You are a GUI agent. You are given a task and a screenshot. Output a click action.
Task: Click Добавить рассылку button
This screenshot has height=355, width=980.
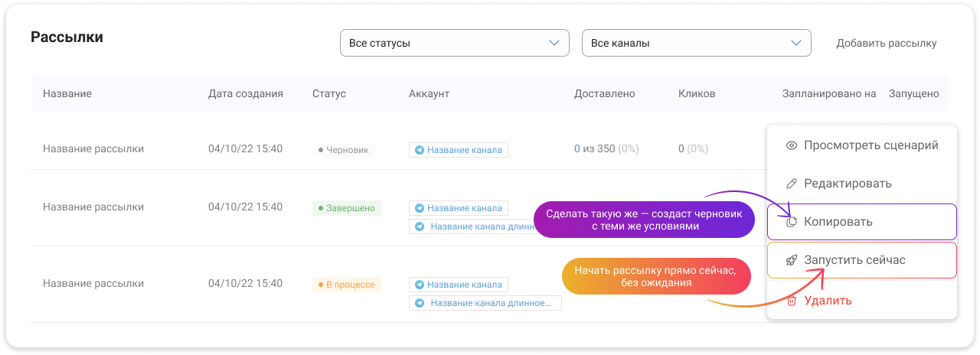(x=886, y=43)
